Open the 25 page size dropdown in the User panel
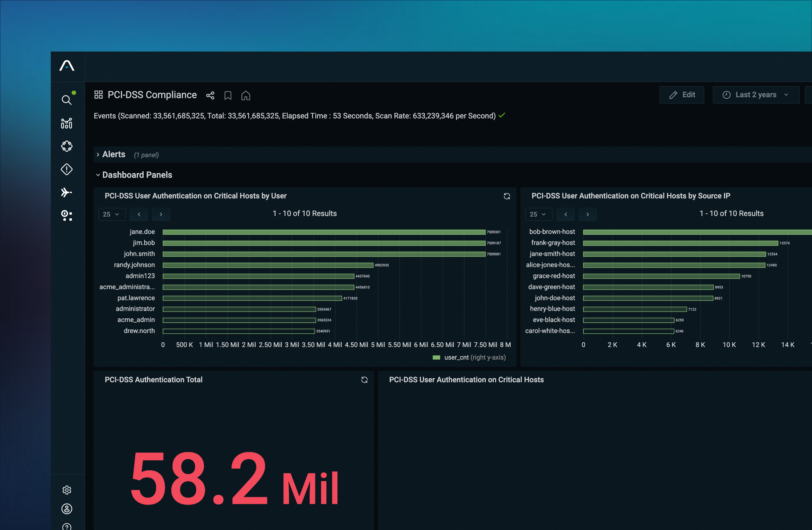 tap(111, 214)
